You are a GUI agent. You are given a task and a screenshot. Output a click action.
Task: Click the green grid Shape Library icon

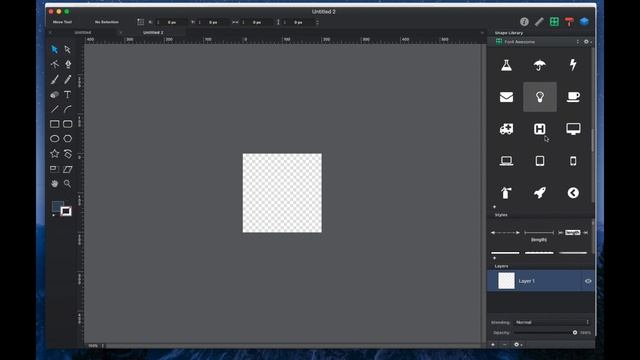(x=554, y=22)
